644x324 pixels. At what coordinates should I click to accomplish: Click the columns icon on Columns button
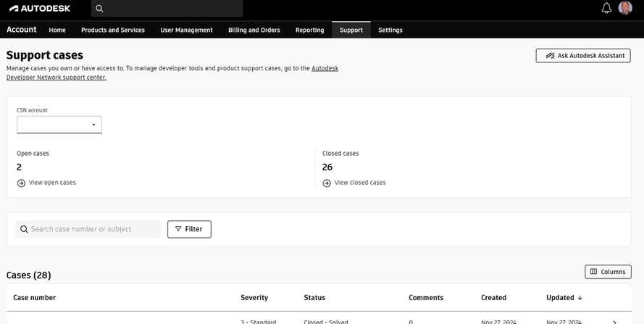click(593, 271)
